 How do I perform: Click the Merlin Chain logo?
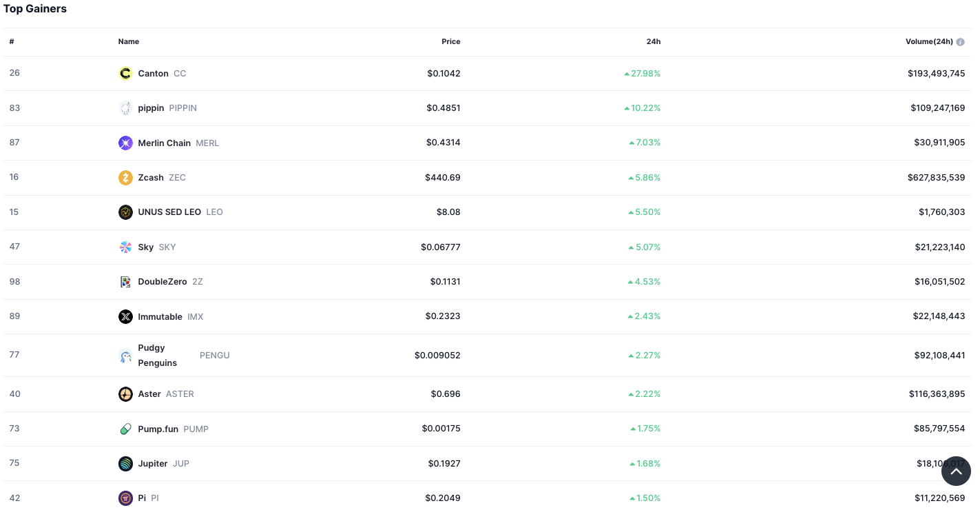click(125, 143)
